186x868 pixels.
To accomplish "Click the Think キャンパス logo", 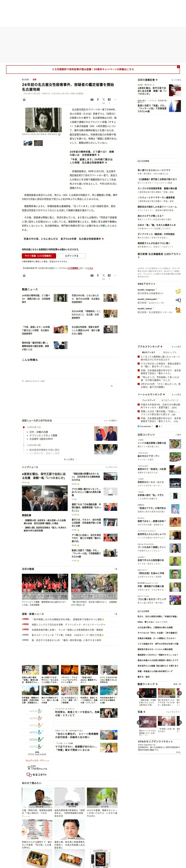I will [x=37, y=768].
